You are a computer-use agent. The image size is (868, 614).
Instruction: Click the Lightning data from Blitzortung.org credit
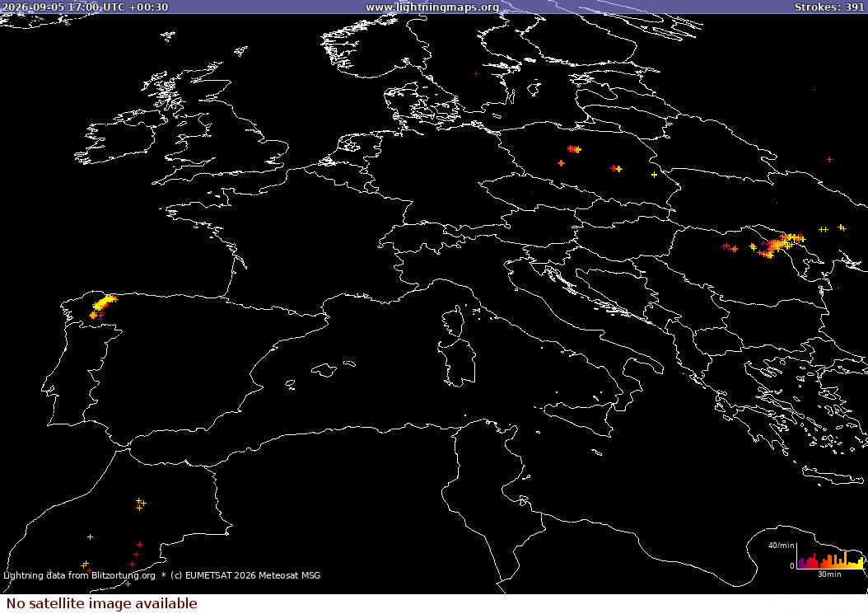tap(79, 575)
